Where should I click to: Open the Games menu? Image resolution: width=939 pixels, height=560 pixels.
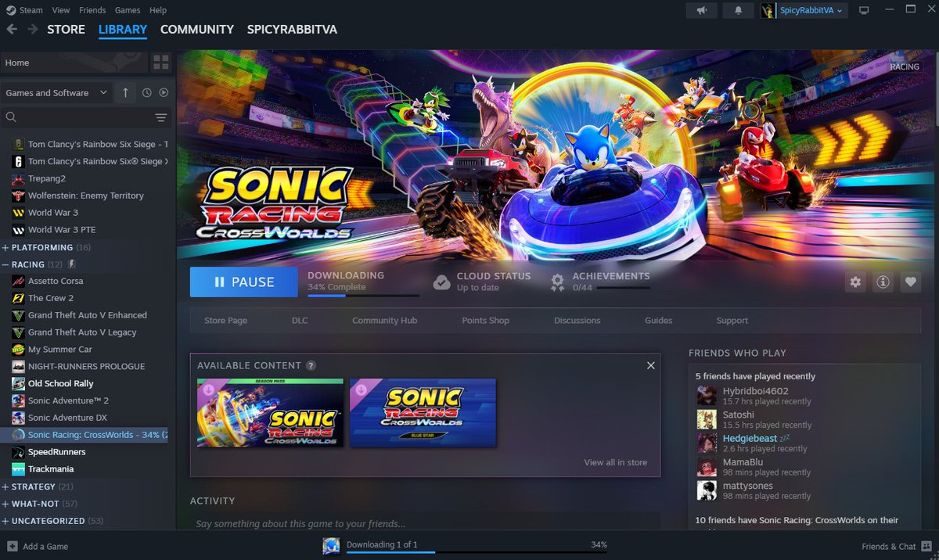[x=128, y=10]
